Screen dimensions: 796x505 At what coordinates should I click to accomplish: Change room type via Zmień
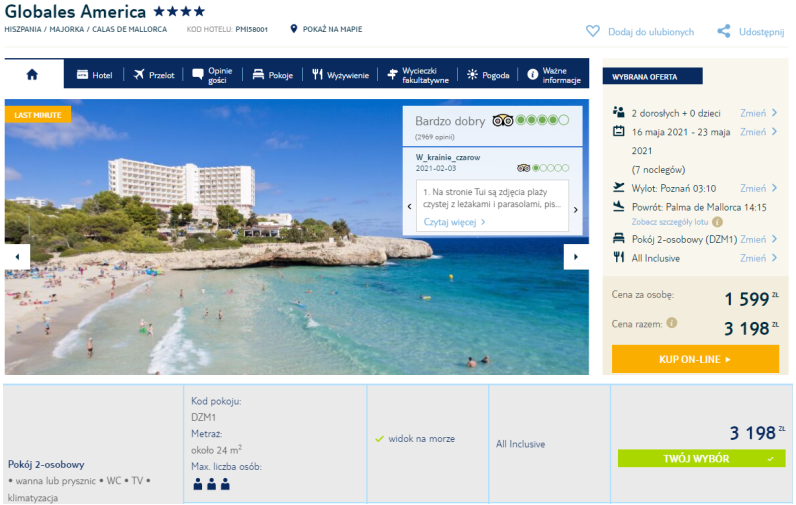[758, 239]
